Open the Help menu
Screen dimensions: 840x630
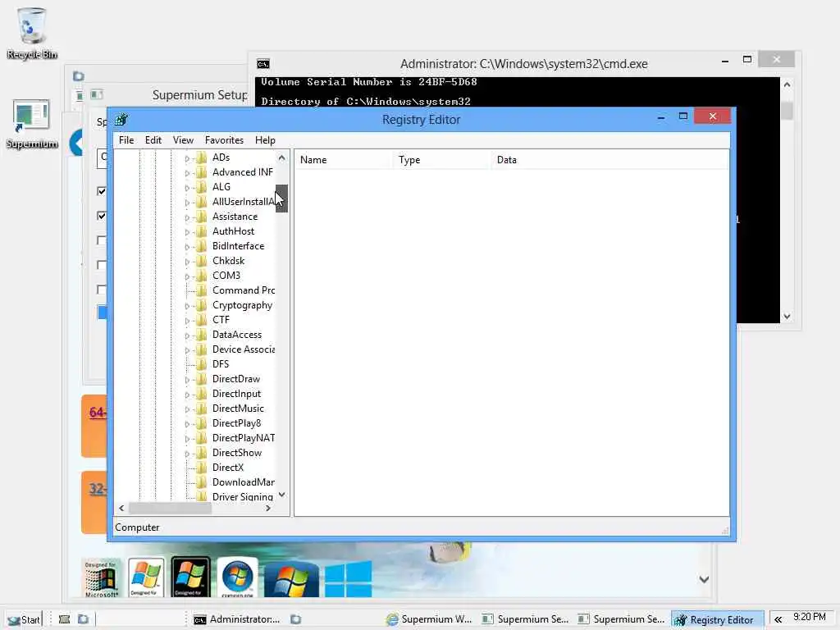265,140
